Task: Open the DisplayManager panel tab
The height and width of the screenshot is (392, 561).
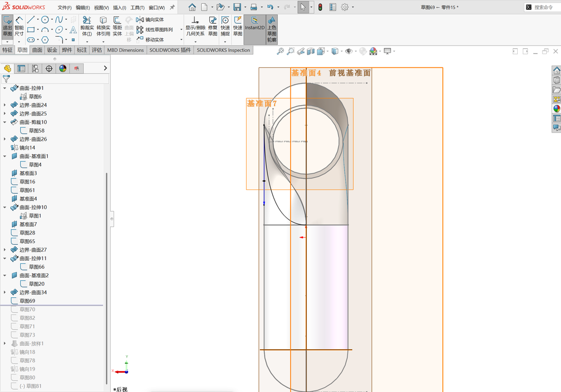Action: tap(63, 68)
